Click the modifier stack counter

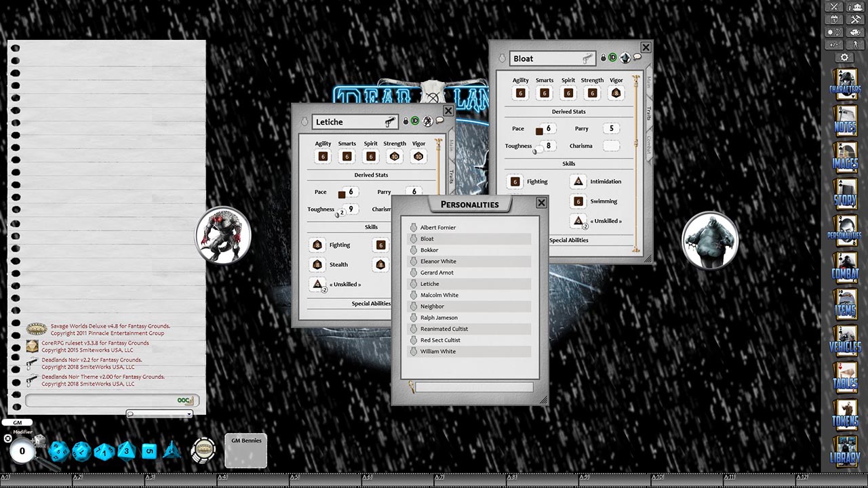coord(21,451)
